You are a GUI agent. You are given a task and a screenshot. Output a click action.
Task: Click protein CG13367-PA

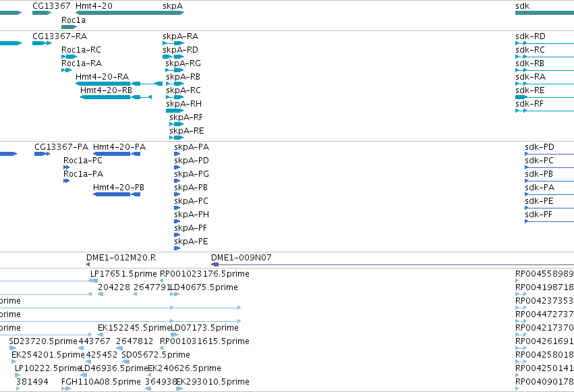pyautogui.click(x=61, y=147)
